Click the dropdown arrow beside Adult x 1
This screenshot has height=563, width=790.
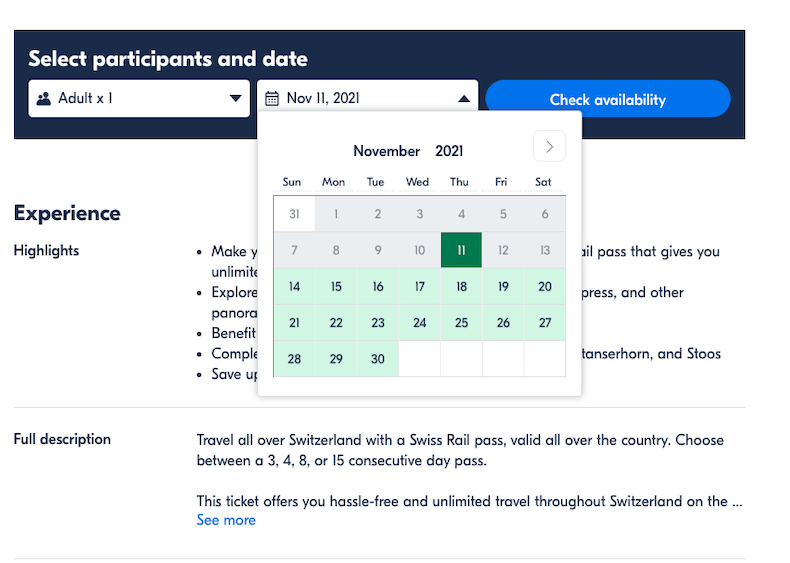click(x=236, y=99)
